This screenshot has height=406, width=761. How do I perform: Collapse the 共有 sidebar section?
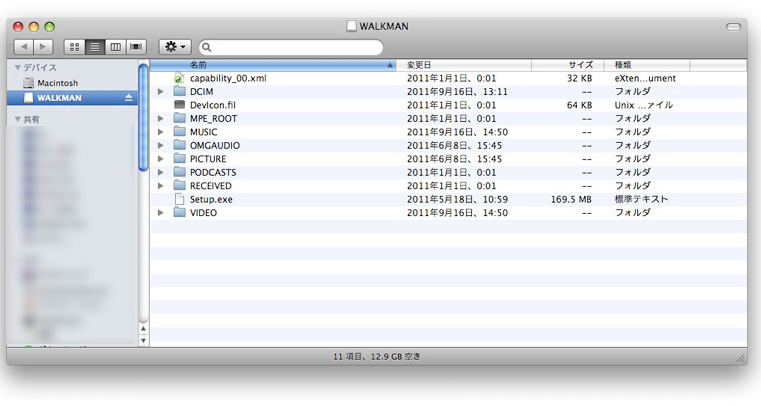[17, 120]
